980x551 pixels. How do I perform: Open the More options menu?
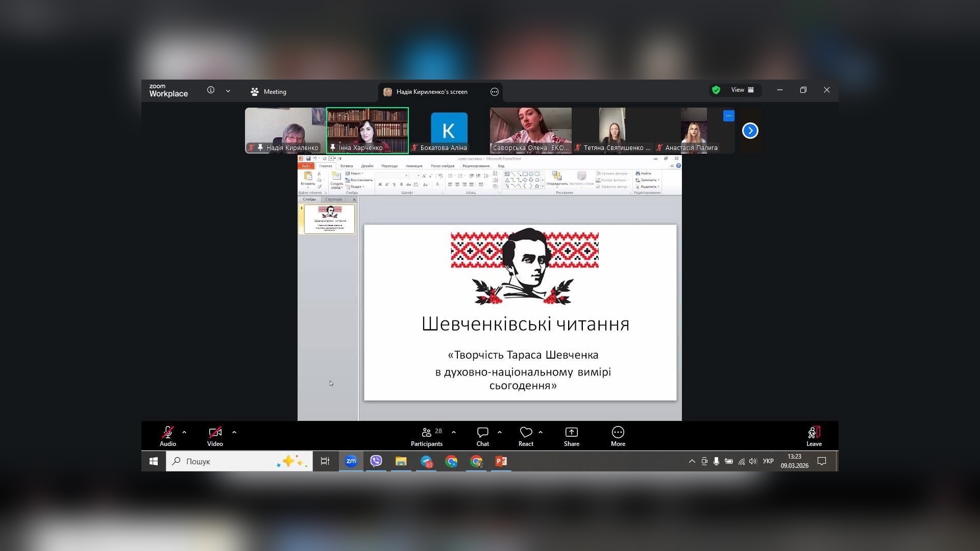point(618,436)
